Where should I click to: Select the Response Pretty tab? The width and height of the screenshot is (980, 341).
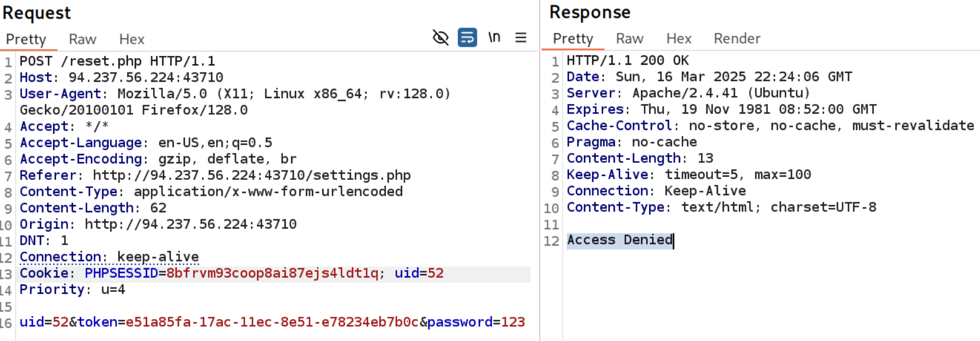(x=573, y=39)
